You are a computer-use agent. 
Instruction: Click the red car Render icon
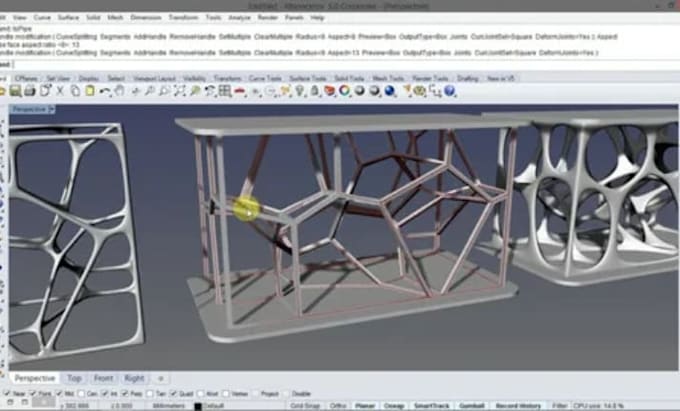(x=330, y=91)
